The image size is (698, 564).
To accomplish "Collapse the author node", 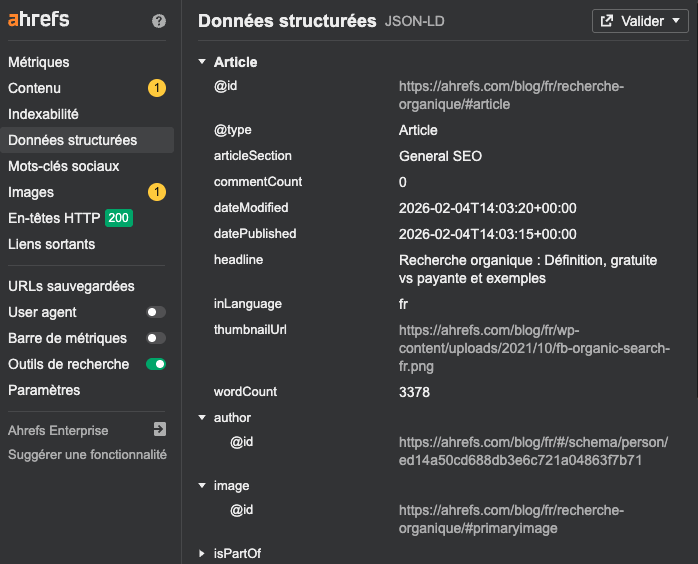I will [x=202, y=418].
